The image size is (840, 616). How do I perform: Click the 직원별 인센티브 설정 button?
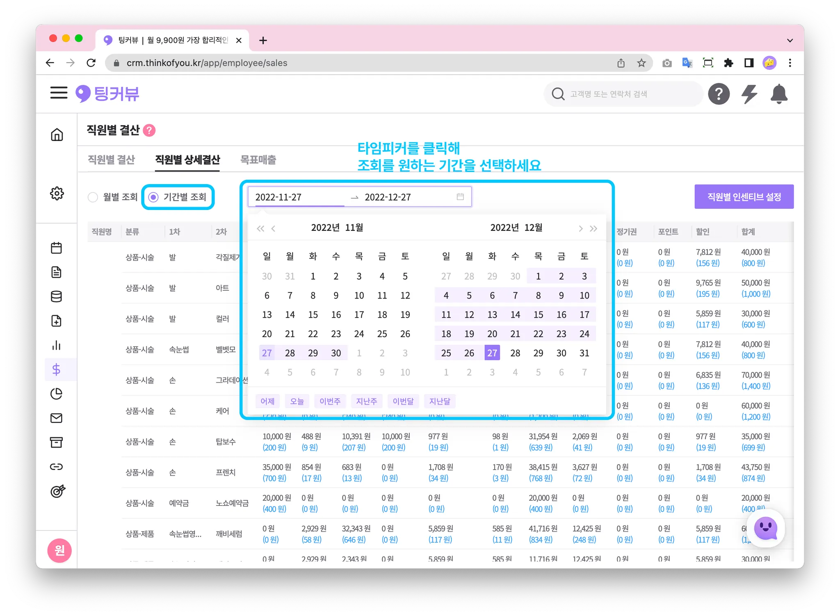744,197
